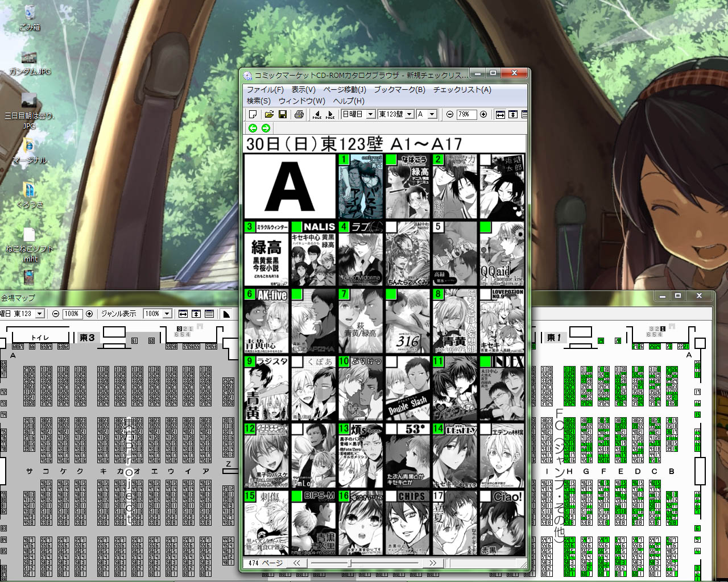Toggle check mark on Double Slash circle
This screenshot has height=582, width=728.
coord(391,361)
